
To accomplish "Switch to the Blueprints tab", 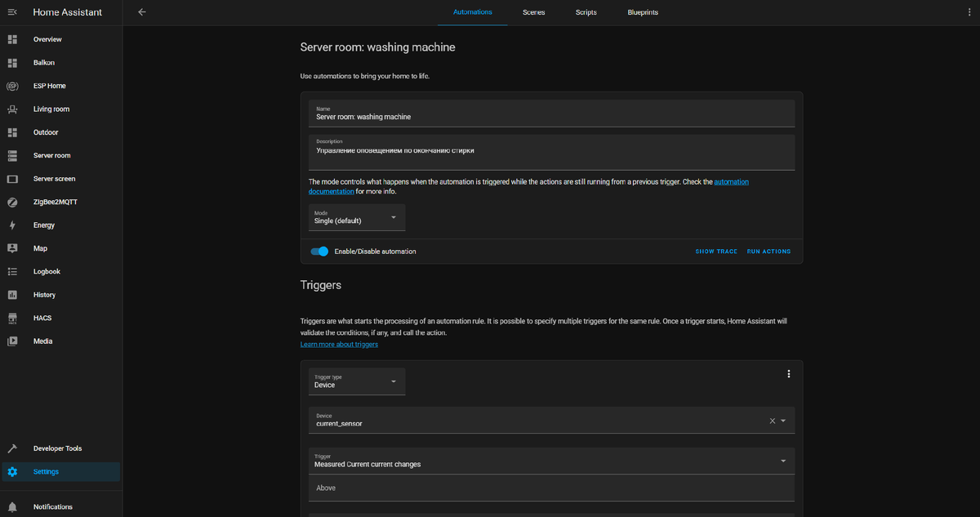I will (643, 12).
